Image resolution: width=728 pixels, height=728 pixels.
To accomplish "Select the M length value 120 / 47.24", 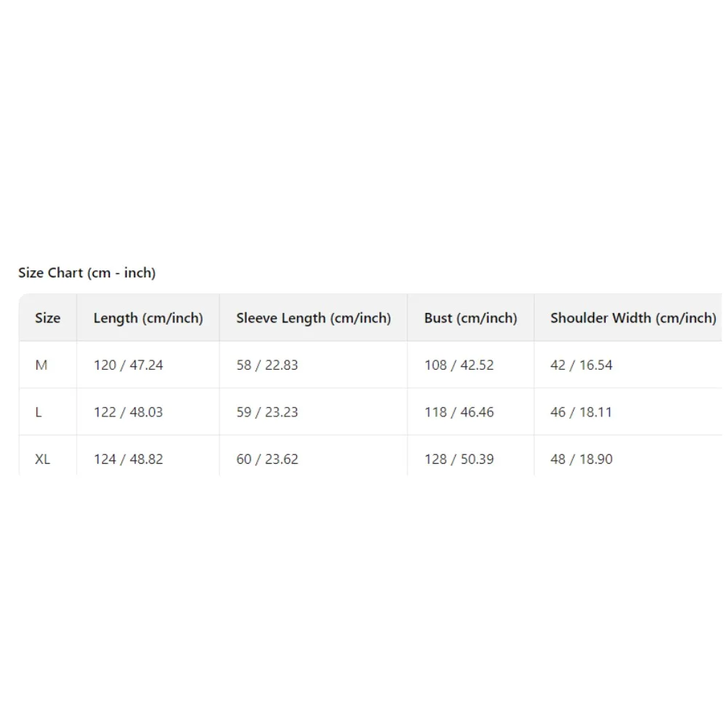I will [x=128, y=365].
